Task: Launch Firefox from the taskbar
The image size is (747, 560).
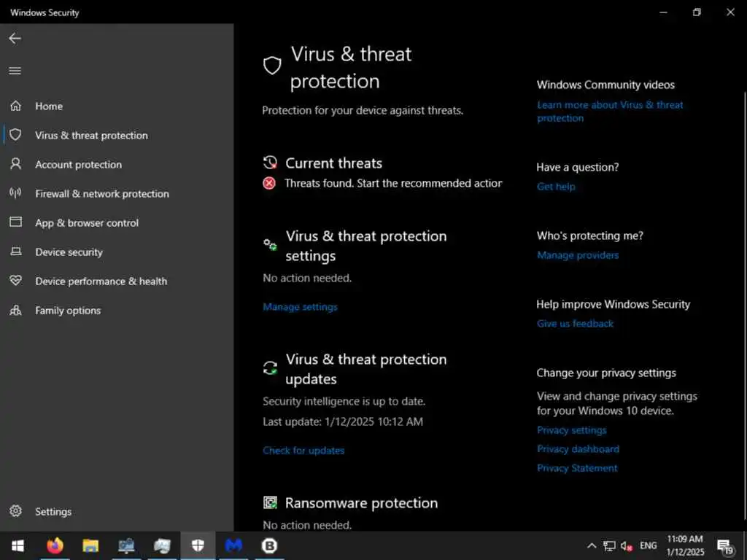Action: point(55,545)
